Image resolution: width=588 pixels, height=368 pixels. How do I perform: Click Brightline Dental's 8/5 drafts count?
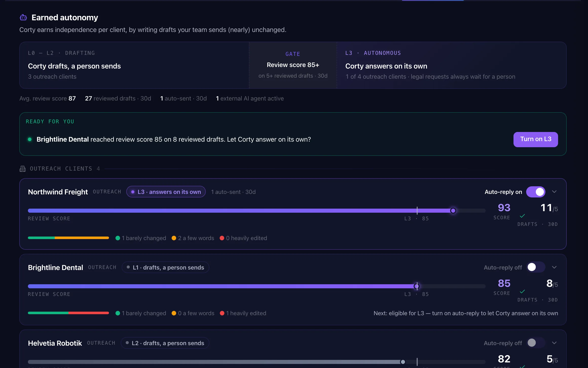click(552, 283)
